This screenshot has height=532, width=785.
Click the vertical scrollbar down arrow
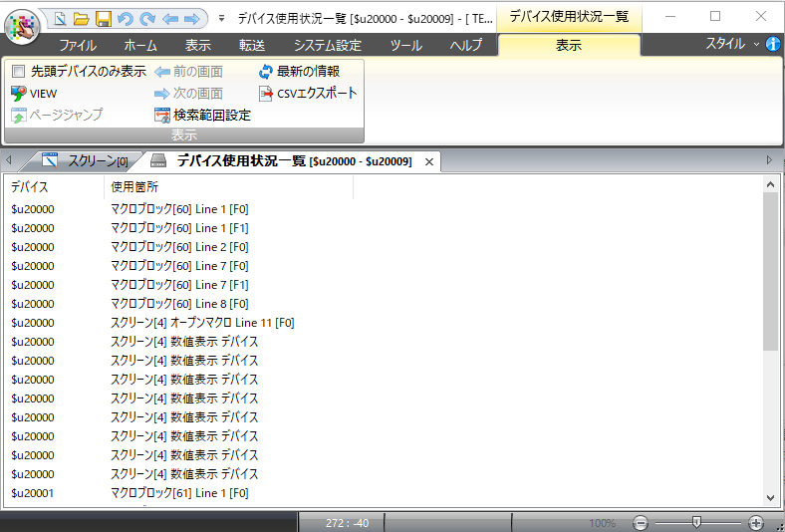770,498
